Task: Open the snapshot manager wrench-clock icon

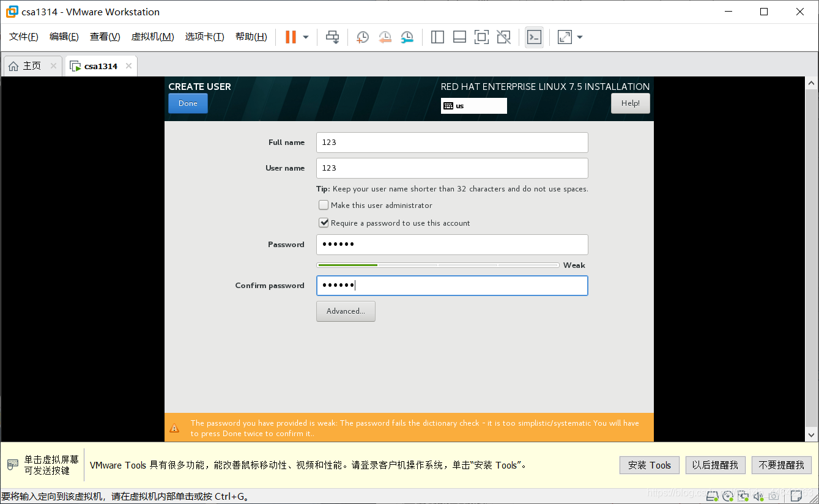Action: pos(407,37)
